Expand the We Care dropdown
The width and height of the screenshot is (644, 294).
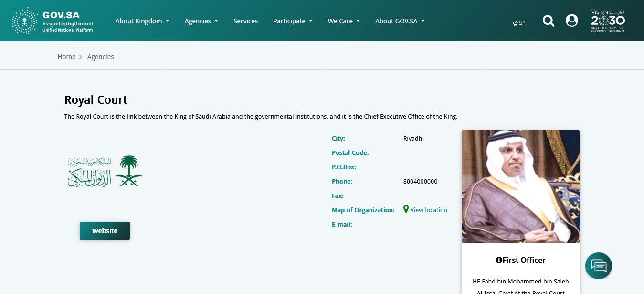pyautogui.click(x=344, y=21)
